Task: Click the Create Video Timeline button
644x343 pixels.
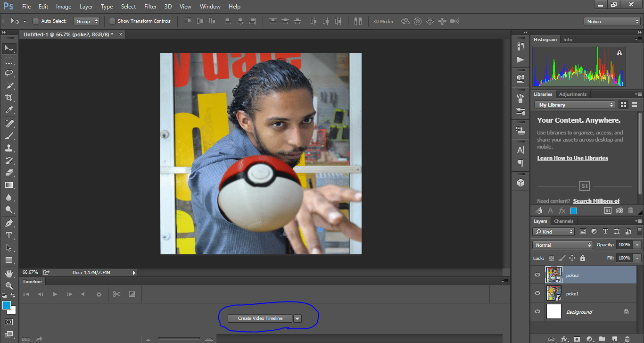Action: coord(260,318)
